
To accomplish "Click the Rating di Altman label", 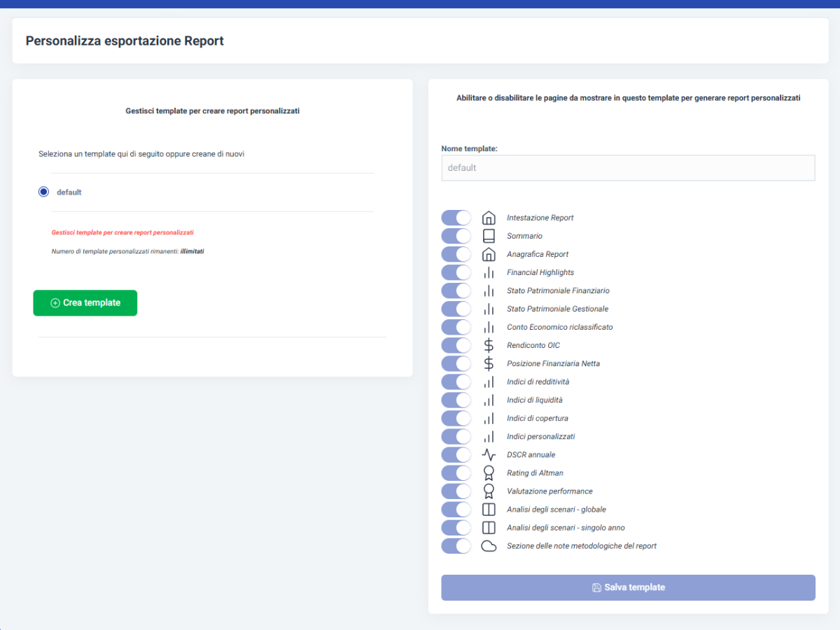I will 535,472.
